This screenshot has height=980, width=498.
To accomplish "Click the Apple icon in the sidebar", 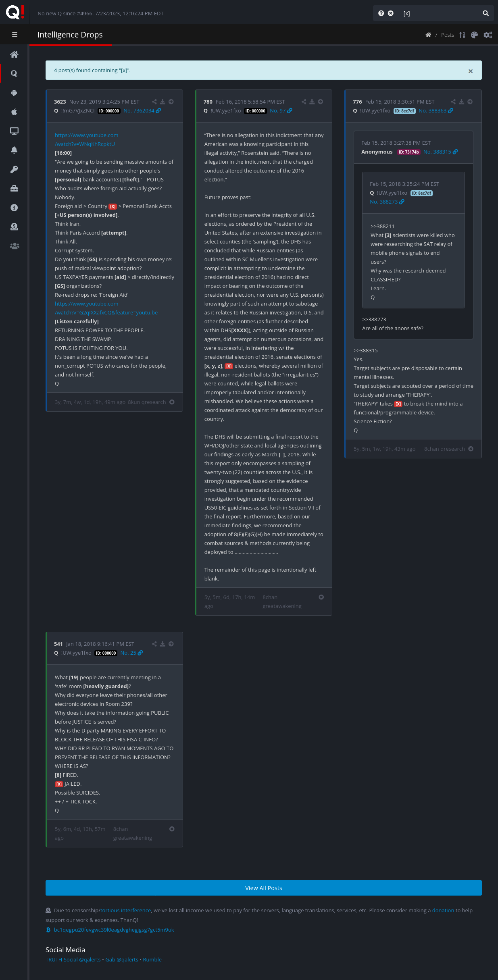I will tap(14, 112).
